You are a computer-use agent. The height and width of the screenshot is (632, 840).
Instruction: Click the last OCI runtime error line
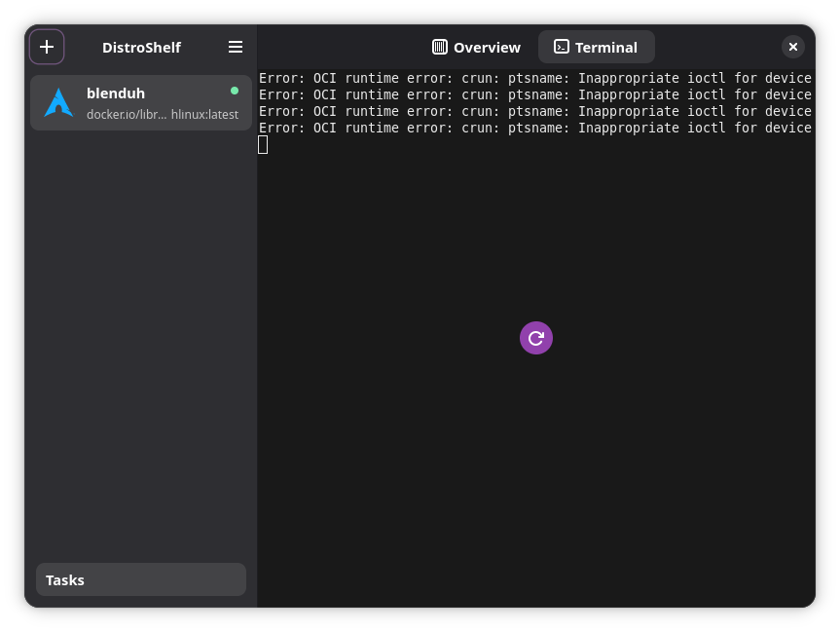[534, 128]
